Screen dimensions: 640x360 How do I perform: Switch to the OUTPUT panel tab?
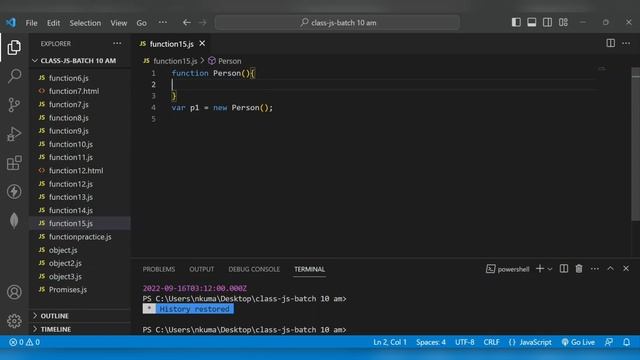(x=202, y=269)
